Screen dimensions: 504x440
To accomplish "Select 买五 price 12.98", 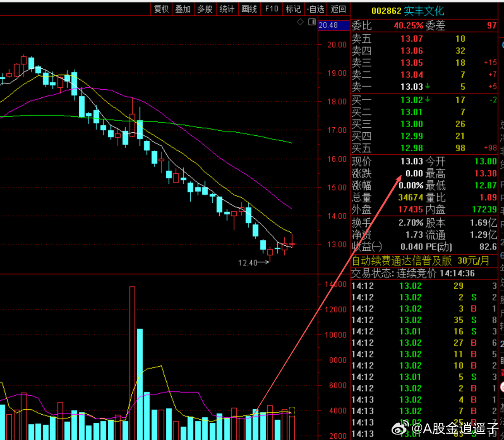I will pos(411,148).
